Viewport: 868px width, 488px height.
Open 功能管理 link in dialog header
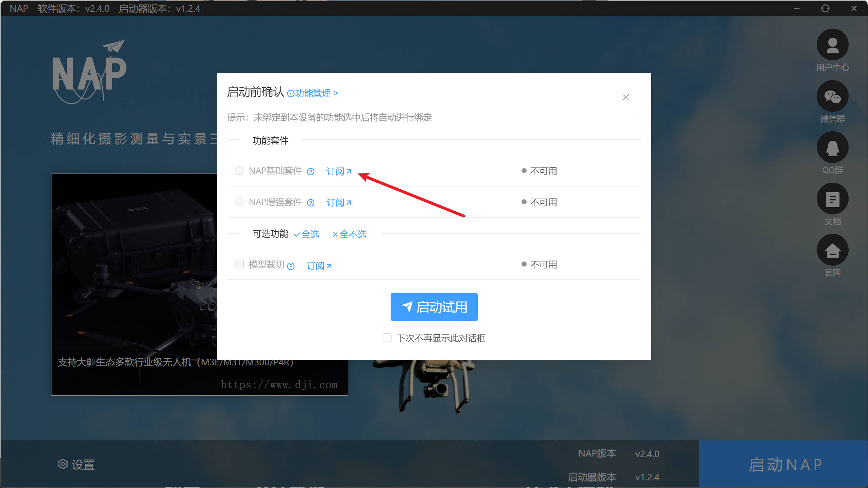(313, 93)
